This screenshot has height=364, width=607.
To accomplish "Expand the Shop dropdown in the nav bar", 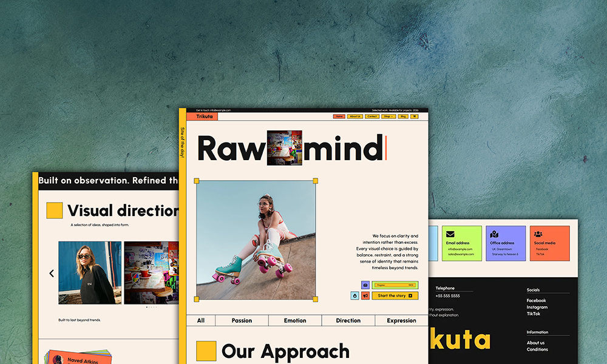I will pyautogui.click(x=388, y=116).
